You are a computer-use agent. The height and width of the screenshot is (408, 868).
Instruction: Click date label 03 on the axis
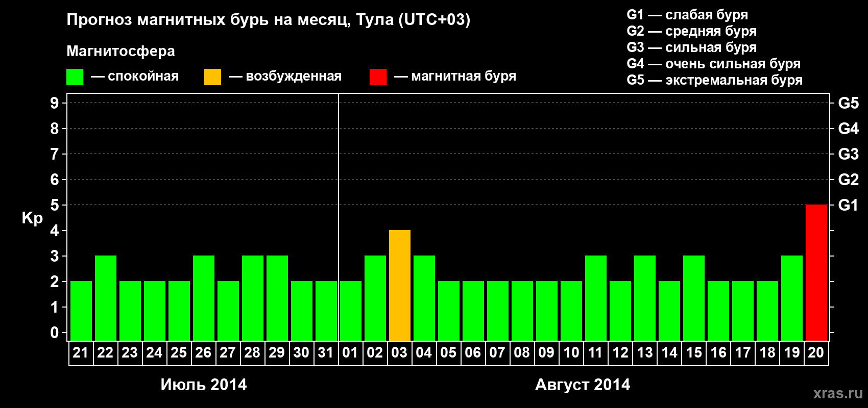point(399,352)
